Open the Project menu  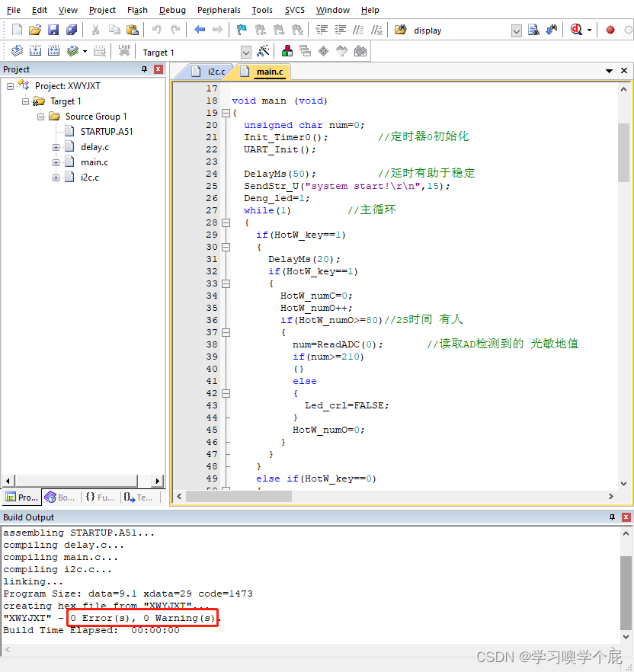tap(102, 10)
